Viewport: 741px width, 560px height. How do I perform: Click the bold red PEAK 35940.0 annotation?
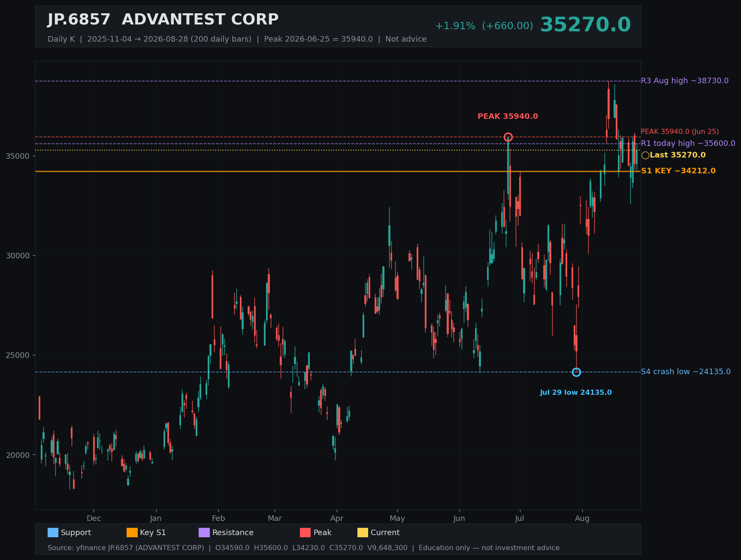pyautogui.click(x=508, y=116)
